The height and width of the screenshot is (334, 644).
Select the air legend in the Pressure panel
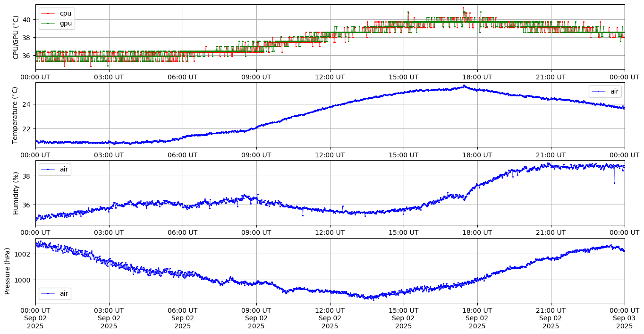pos(55,293)
